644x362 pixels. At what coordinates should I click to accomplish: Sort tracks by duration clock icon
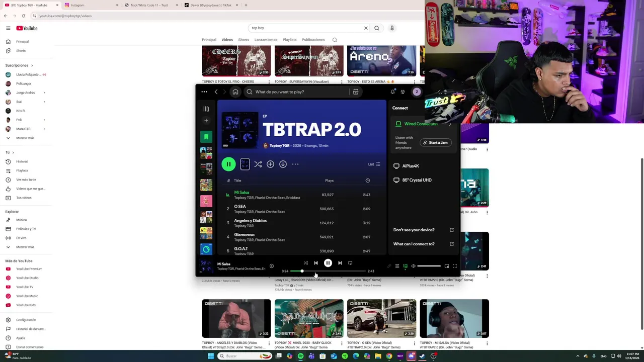pos(368,180)
